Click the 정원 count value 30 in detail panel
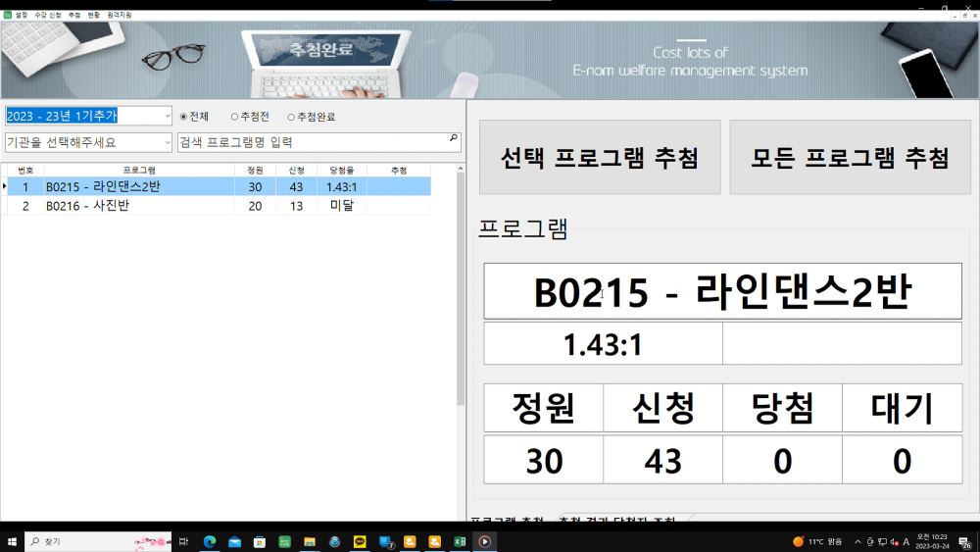The height and width of the screenshot is (552, 980). 544,461
